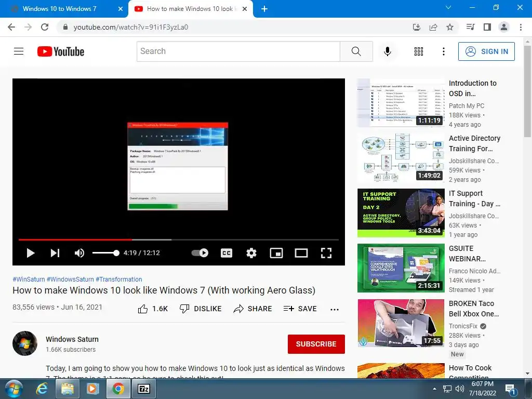Viewport: 532px width, 399px height.
Task: Open the YouTube apps grid
Action: pos(419,51)
